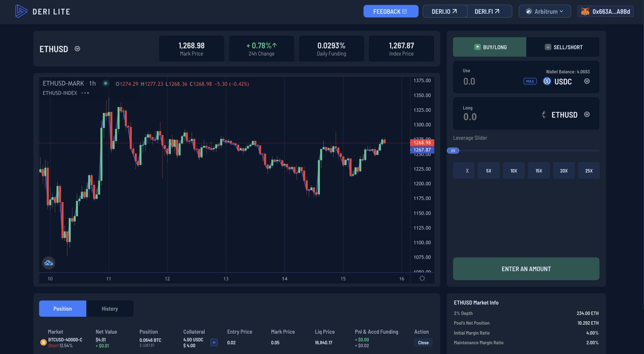
Task: Click the Deri Lite logo icon
Action: coord(21,11)
